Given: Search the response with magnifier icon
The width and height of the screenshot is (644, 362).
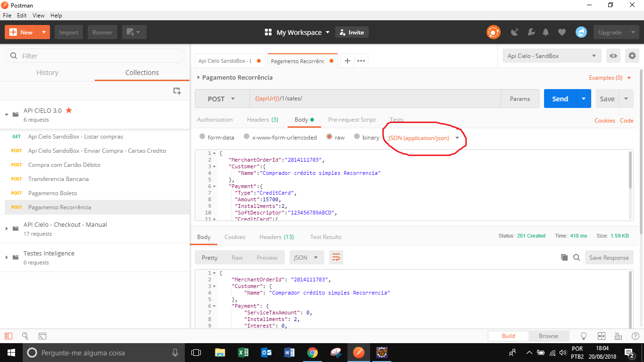Looking at the screenshot, I should (577, 257).
